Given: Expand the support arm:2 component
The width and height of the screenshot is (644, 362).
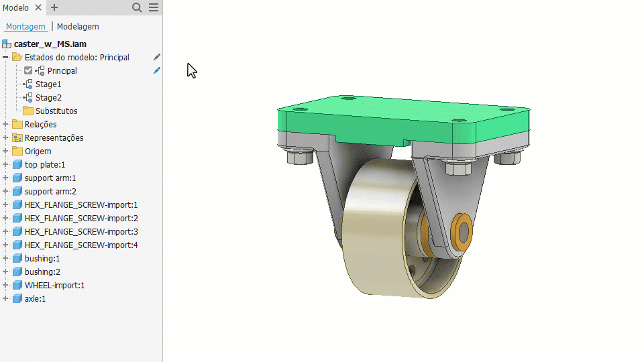Looking at the screenshot, I should (x=5, y=191).
